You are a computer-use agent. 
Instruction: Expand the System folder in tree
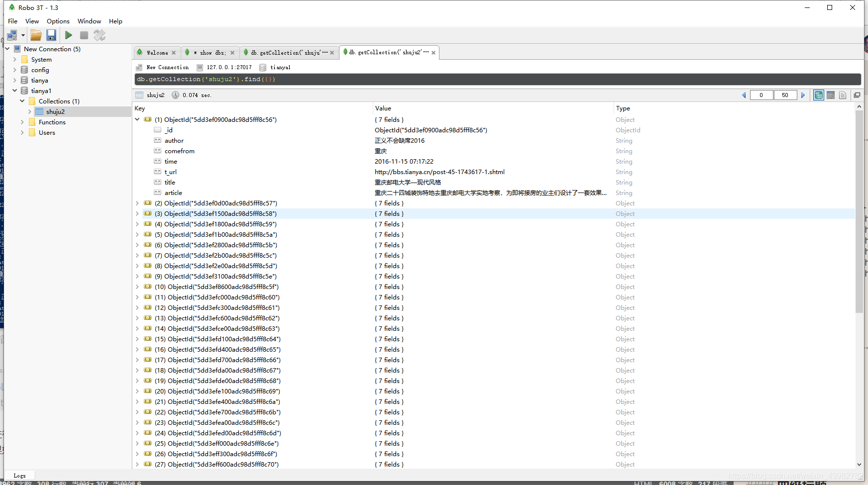(15, 59)
